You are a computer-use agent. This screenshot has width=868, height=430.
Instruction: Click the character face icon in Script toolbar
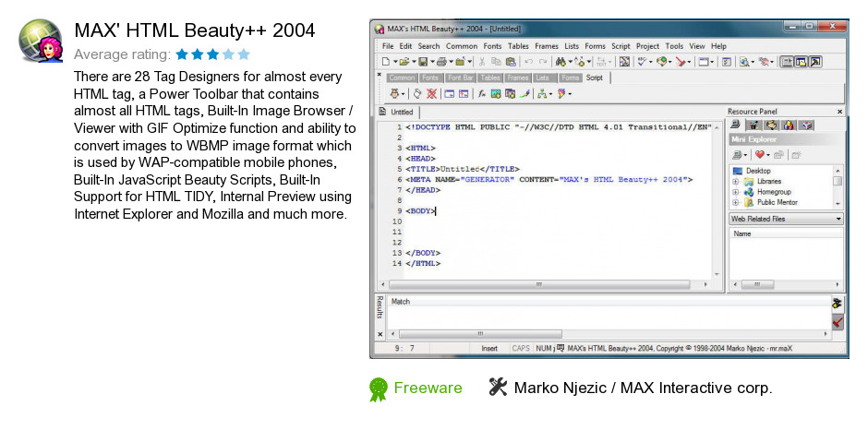[x=394, y=93]
